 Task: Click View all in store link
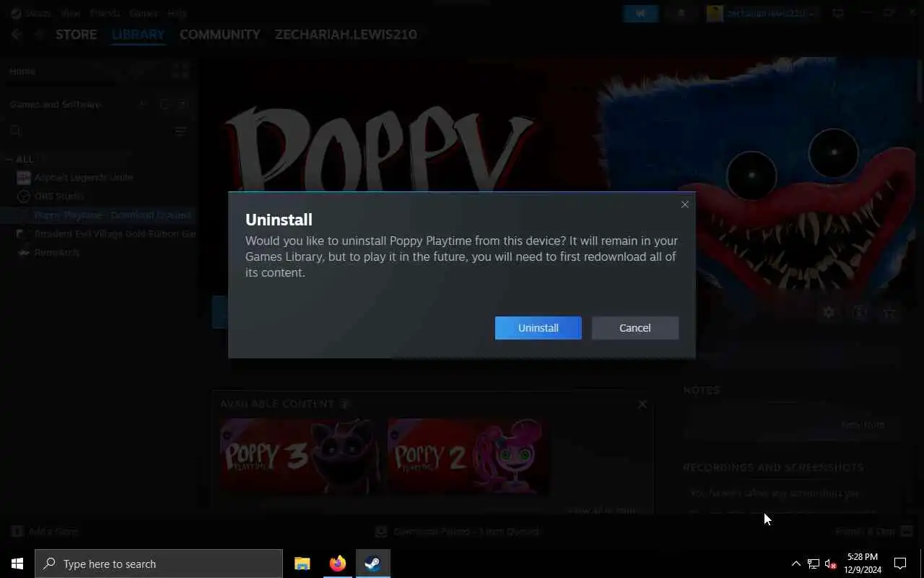click(603, 510)
